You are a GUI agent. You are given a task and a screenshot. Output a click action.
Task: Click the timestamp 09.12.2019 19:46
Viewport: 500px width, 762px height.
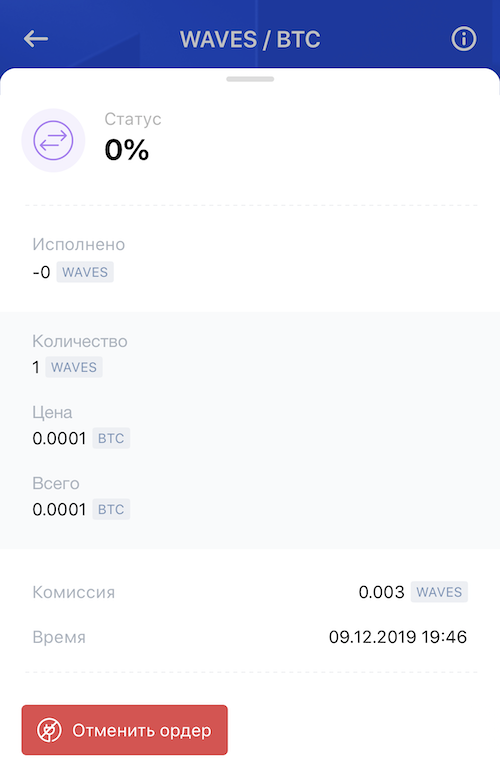(398, 637)
